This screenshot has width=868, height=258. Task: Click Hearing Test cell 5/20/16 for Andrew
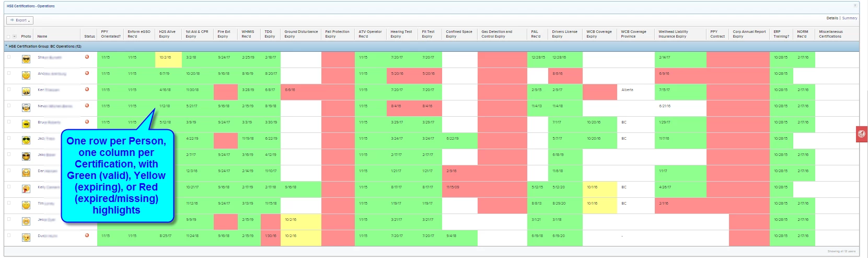tap(403, 76)
